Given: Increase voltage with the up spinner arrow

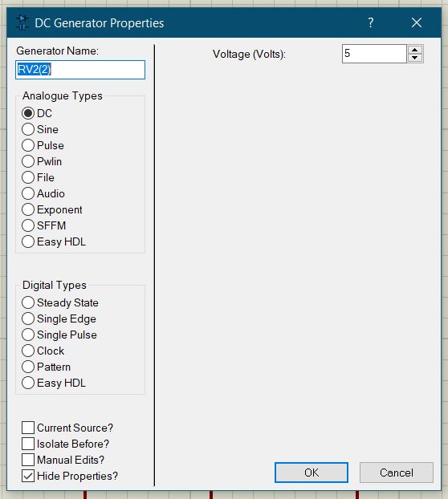Looking at the screenshot, I should click(414, 50).
